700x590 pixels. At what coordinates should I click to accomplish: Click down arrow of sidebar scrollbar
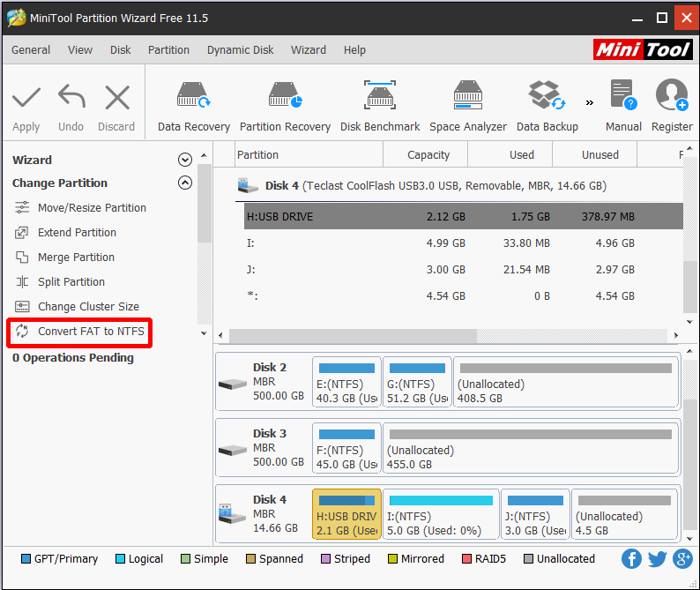pyautogui.click(x=204, y=333)
